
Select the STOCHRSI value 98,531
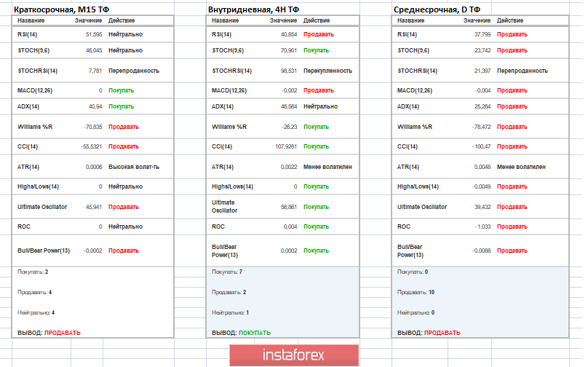click(x=289, y=71)
